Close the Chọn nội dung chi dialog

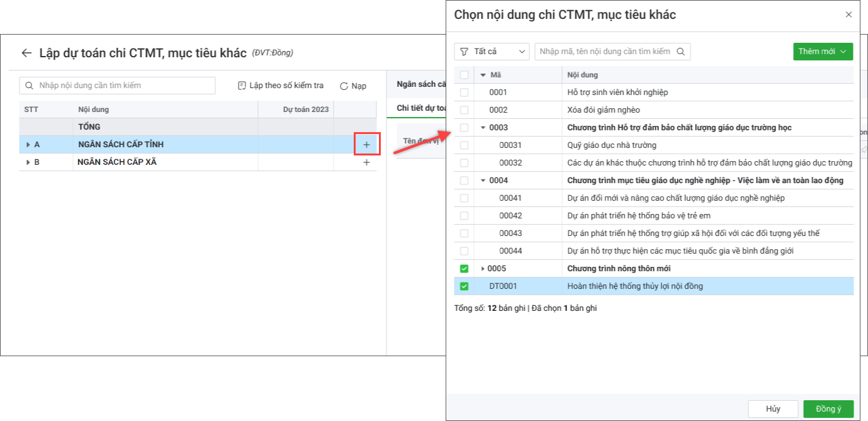pos(848,14)
